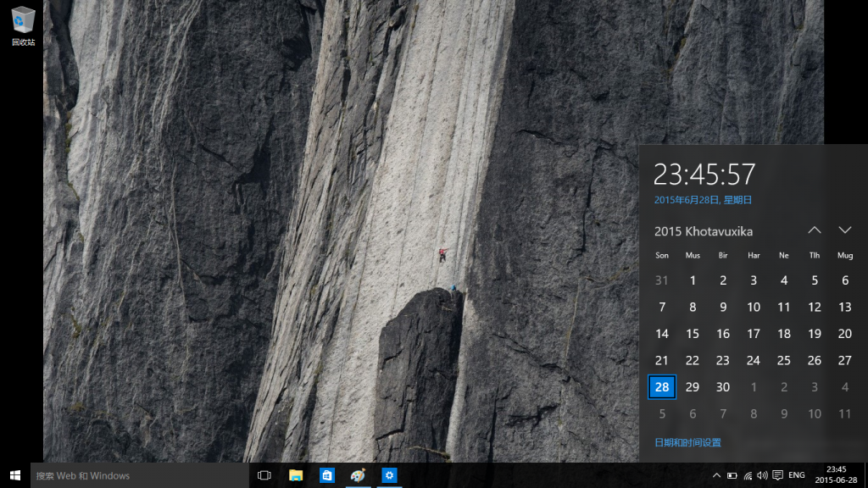Select calendar date 22

[x=693, y=360]
